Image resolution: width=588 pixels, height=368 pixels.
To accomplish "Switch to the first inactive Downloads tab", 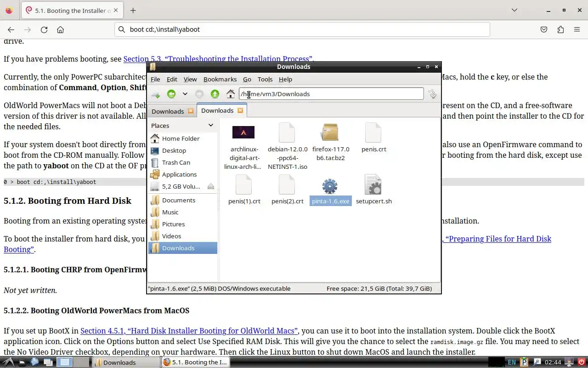I will pyautogui.click(x=168, y=111).
